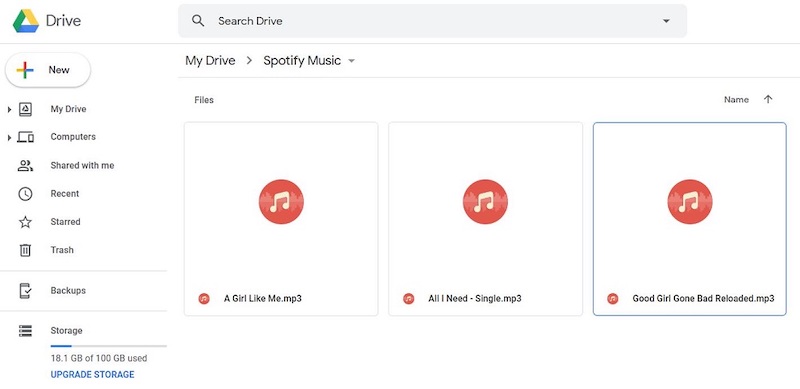Viewport: 800px width, 389px height.
Task: Click small audio icon beside All I Need - Single.mp3
Action: [x=408, y=299]
